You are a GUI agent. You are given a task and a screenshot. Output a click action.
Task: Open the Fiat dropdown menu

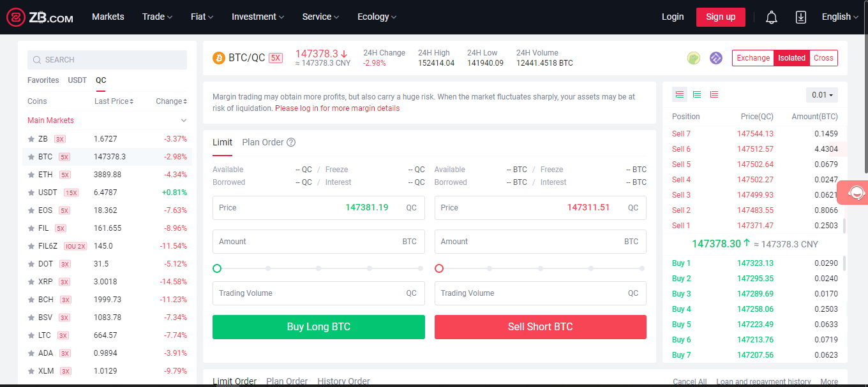click(202, 17)
